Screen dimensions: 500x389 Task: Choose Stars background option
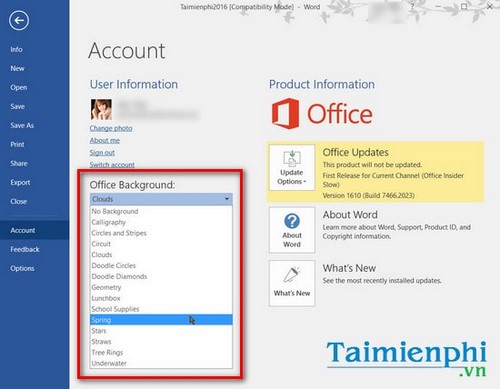(x=161, y=331)
